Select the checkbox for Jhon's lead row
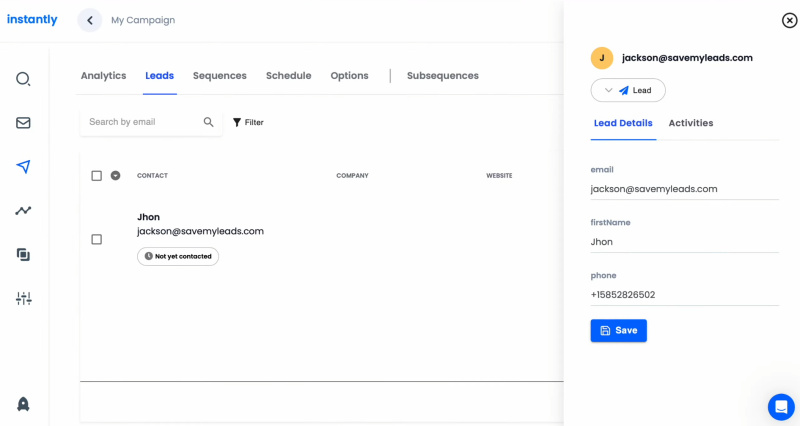Viewport: 800px width, 426px height. click(97, 240)
